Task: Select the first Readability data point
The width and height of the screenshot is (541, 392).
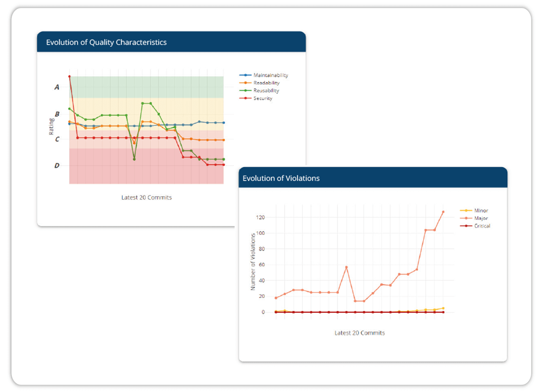Action: pos(69,122)
